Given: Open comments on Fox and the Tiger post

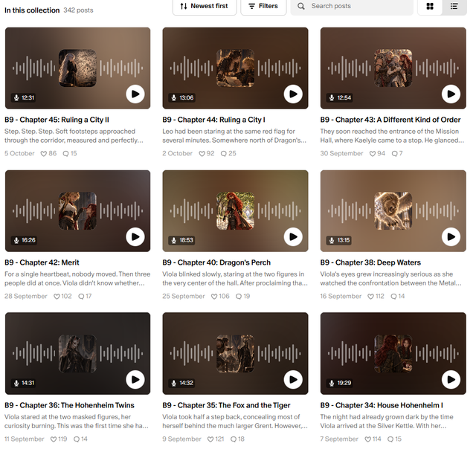Looking at the screenshot, I should 234,439.
